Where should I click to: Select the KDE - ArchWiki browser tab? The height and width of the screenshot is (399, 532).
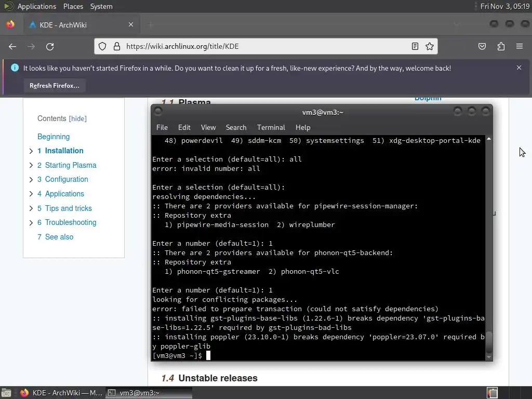tap(81, 24)
